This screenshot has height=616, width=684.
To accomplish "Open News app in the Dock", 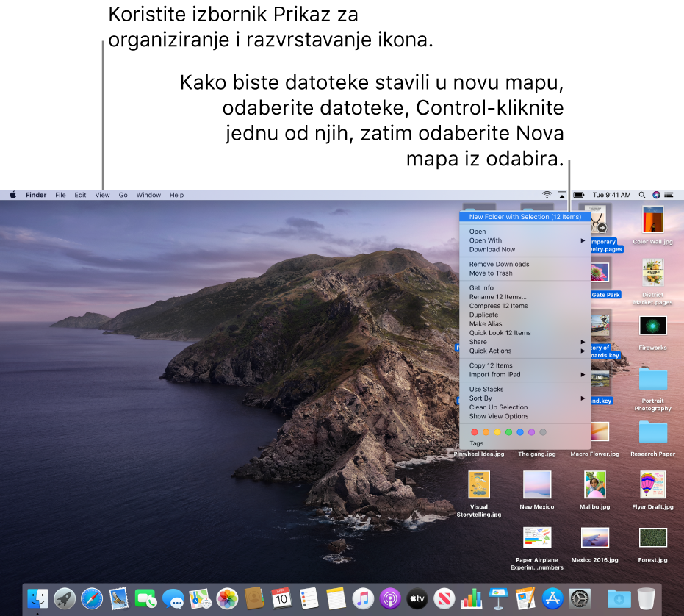I will (444, 598).
